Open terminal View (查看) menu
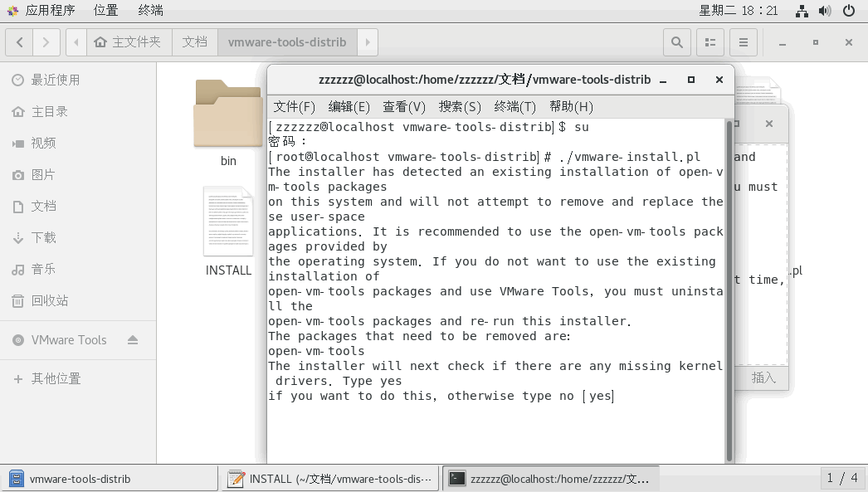 pos(404,107)
